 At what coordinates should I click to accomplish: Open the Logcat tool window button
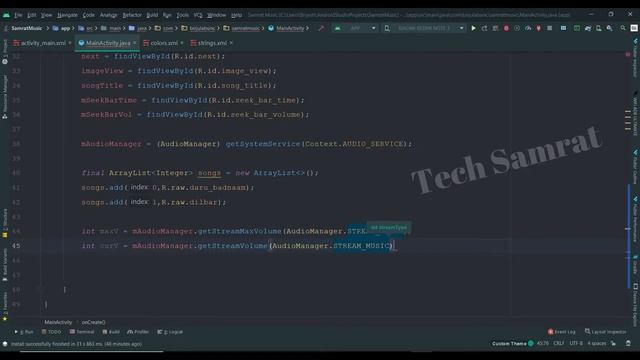[x=170, y=332]
